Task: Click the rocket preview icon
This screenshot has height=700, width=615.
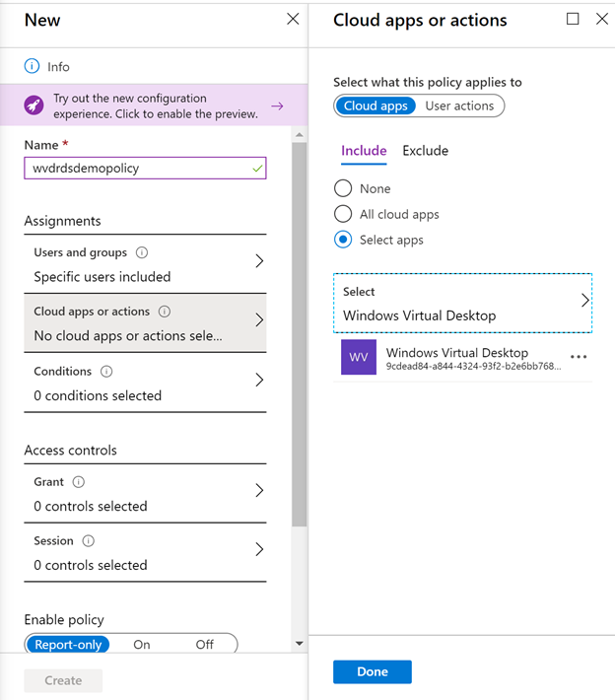Action: click(x=34, y=105)
